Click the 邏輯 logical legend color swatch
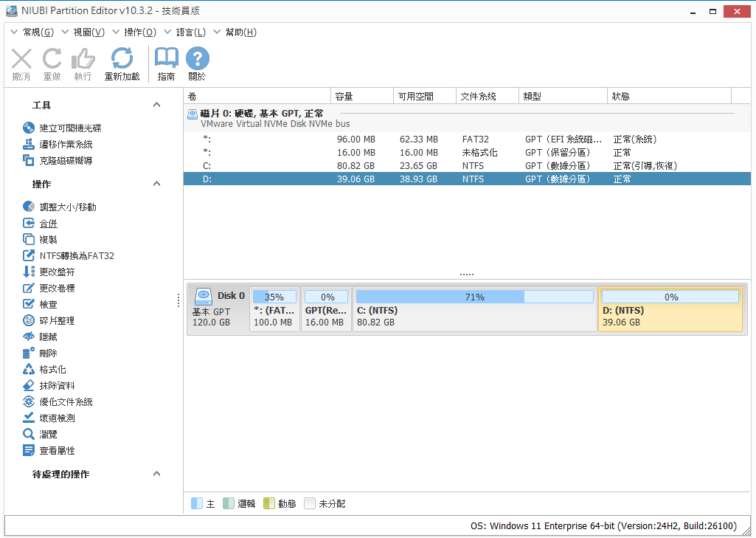The width and height of the screenshot is (756, 538). tap(229, 503)
